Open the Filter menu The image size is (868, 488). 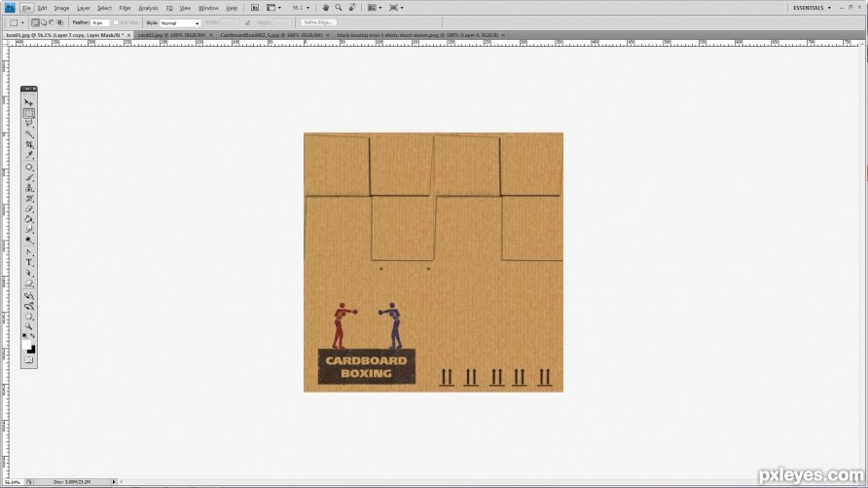[x=126, y=9]
